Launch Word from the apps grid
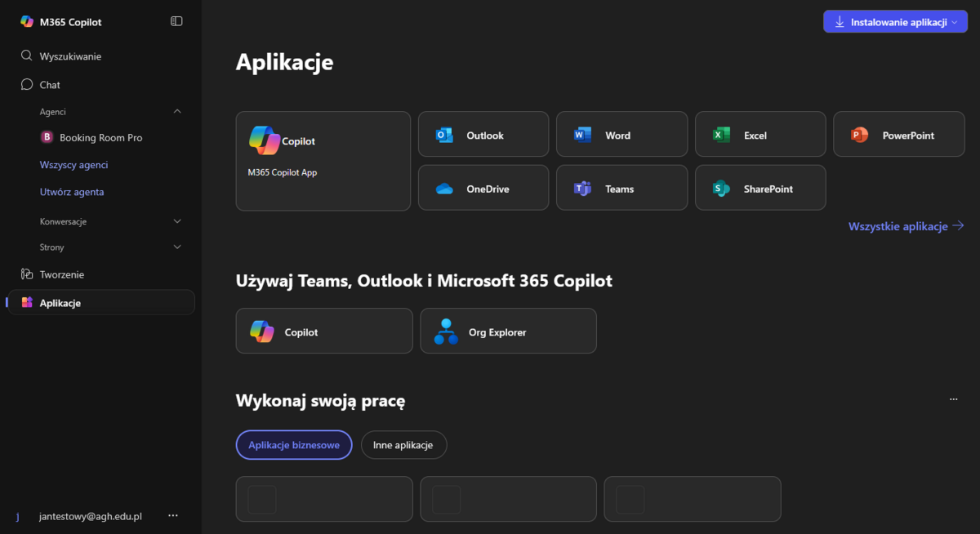 [621, 135]
